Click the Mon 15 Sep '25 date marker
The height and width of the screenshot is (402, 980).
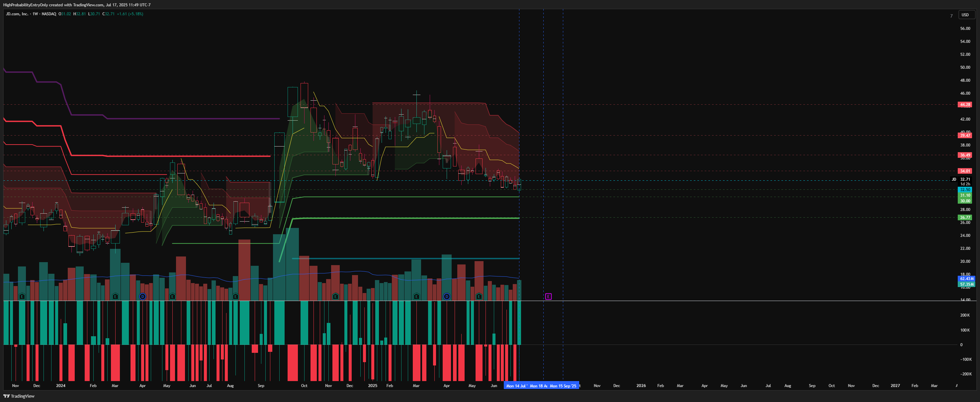(564, 386)
